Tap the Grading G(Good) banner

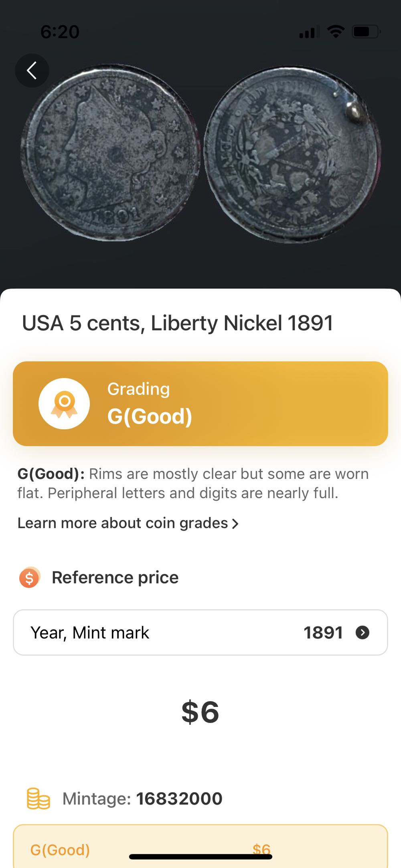tap(200, 404)
